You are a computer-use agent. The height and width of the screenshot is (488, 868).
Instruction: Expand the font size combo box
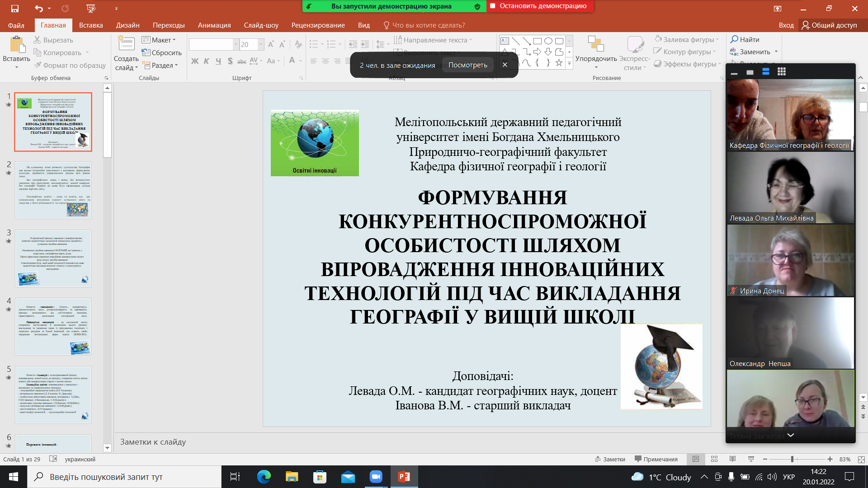click(261, 44)
